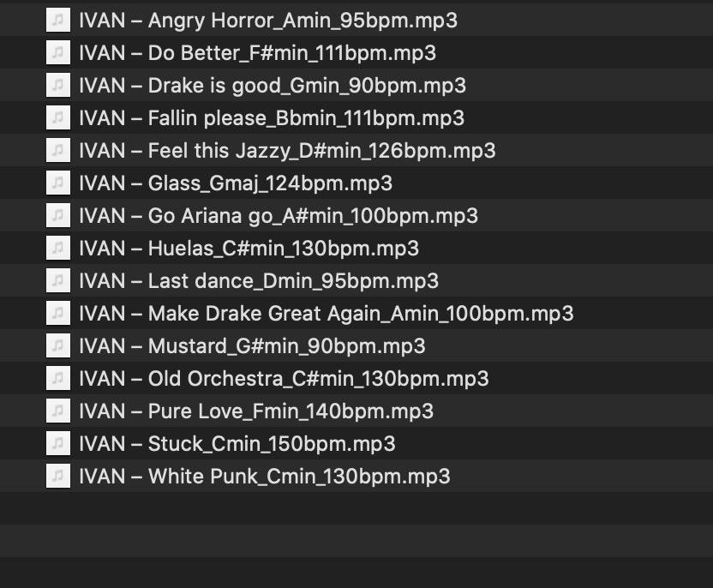Image resolution: width=713 pixels, height=588 pixels.
Task: Click the music note icon for Fallin please
Action: click(57, 117)
